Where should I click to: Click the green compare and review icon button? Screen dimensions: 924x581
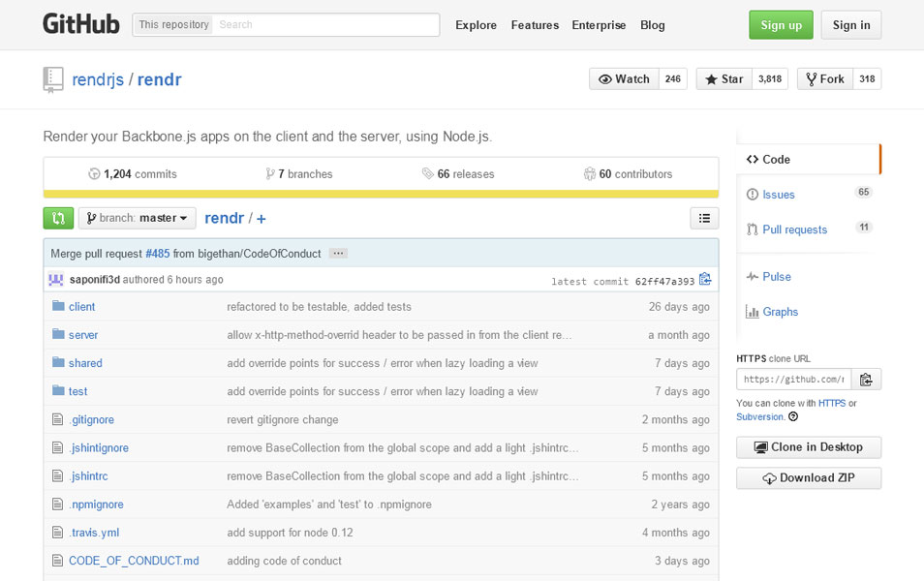58,218
